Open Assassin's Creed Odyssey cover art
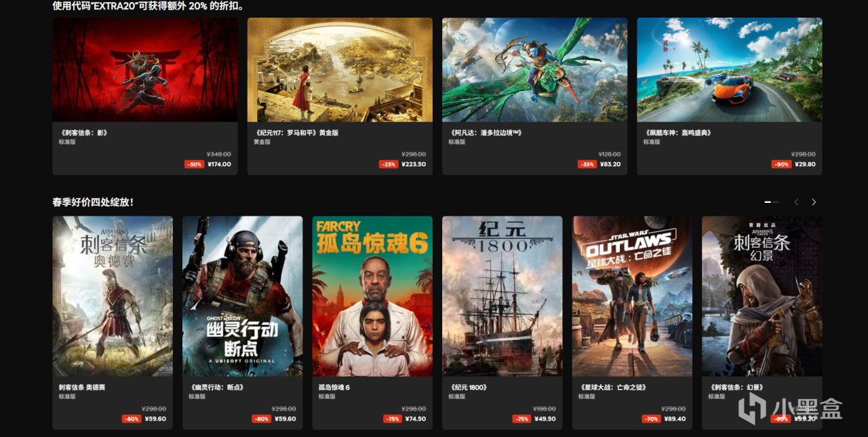Image resolution: width=868 pixels, height=437 pixels. coord(113,297)
